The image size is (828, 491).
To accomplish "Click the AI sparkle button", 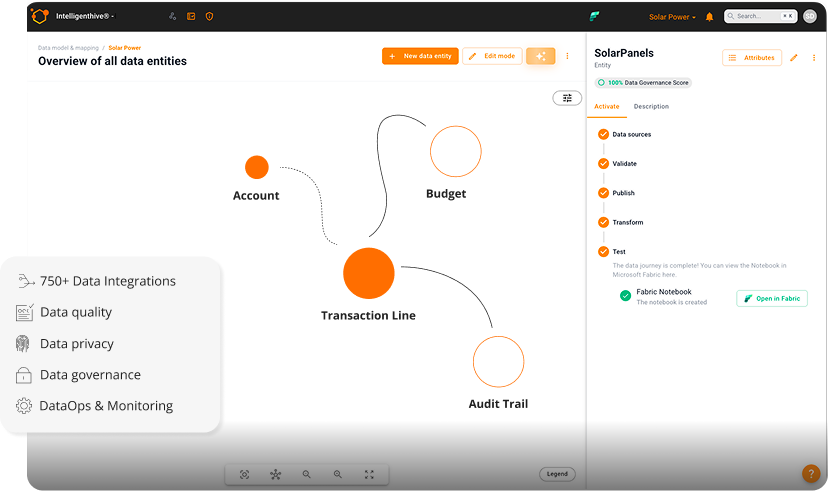I will tap(540, 56).
